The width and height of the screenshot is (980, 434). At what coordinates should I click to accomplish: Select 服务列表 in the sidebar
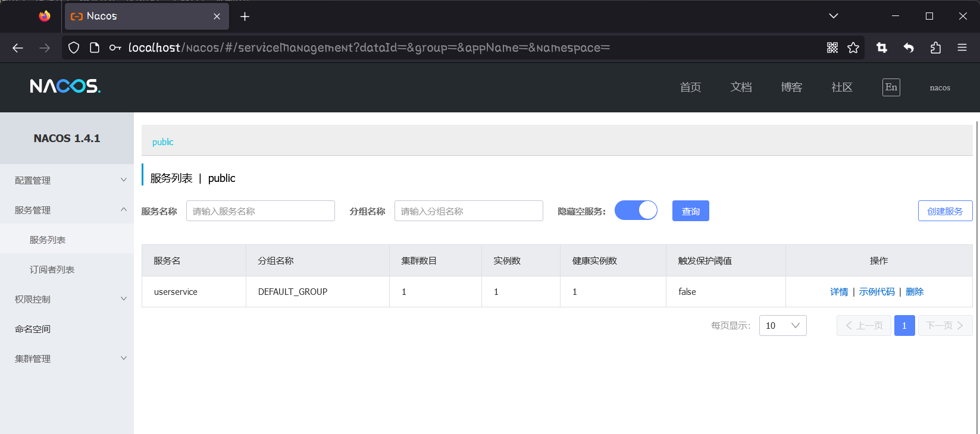tap(67, 240)
